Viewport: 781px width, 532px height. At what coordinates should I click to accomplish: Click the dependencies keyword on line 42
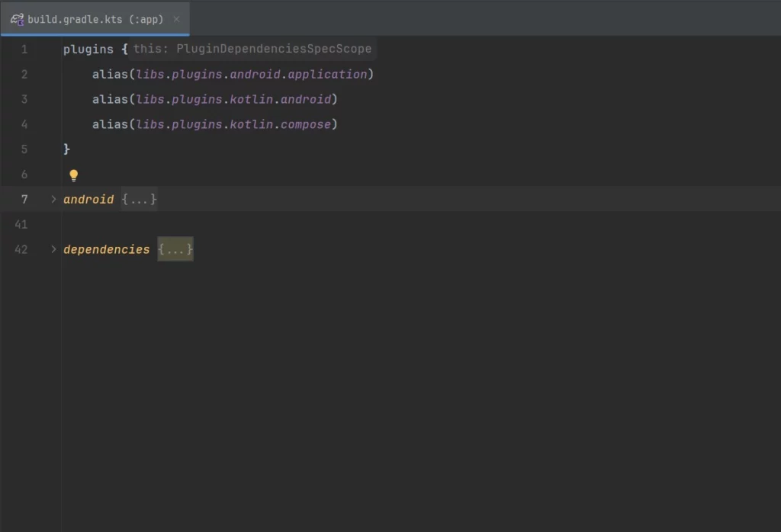(107, 249)
